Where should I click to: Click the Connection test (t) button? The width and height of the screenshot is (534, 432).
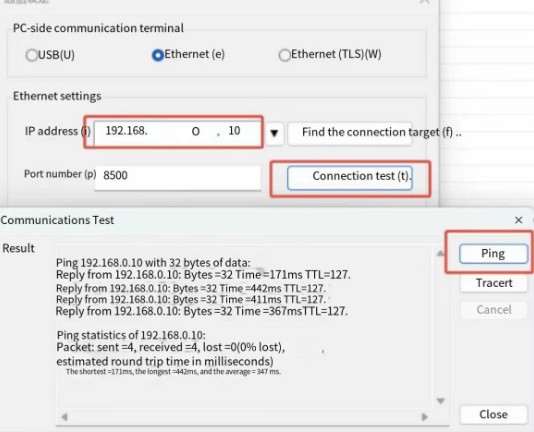point(350,177)
